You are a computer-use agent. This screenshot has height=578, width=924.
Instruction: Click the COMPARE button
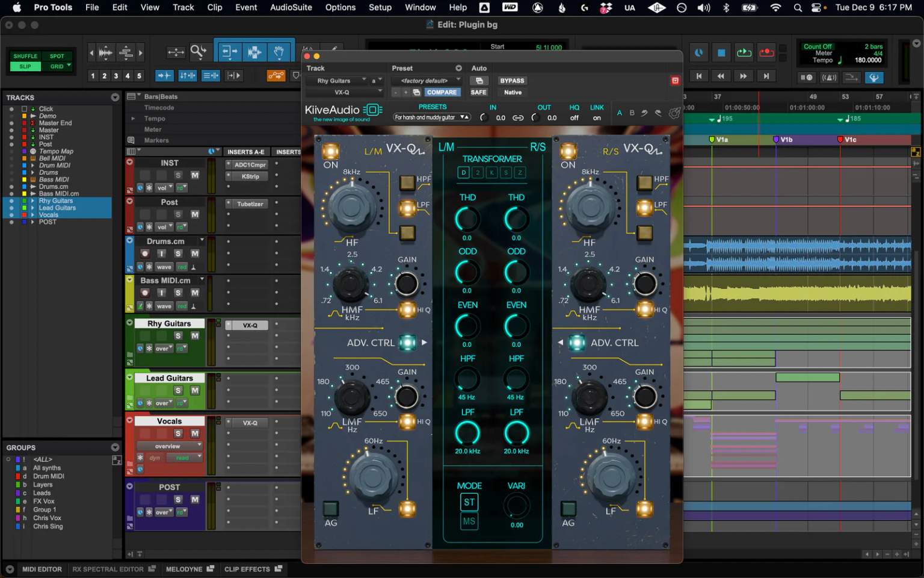coord(442,92)
